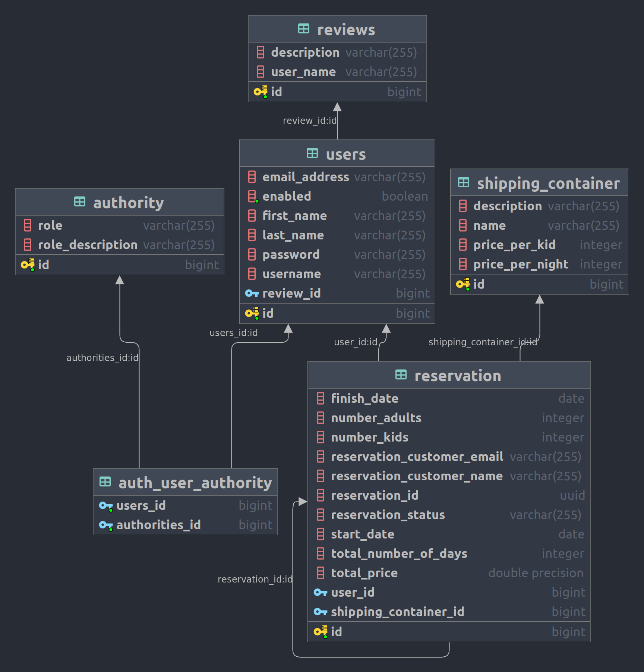This screenshot has width=644, height=672.
Task: Select the auth_user_authority table title
Action: (195, 483)
